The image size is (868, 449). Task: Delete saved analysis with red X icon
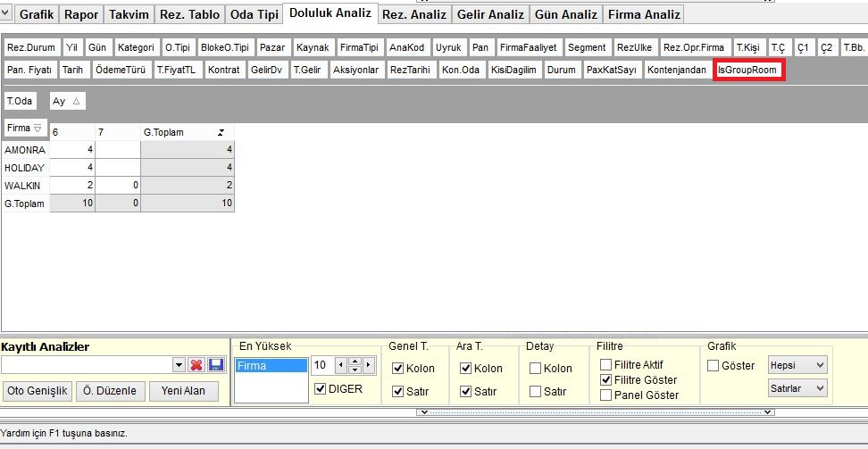point(196,365)
